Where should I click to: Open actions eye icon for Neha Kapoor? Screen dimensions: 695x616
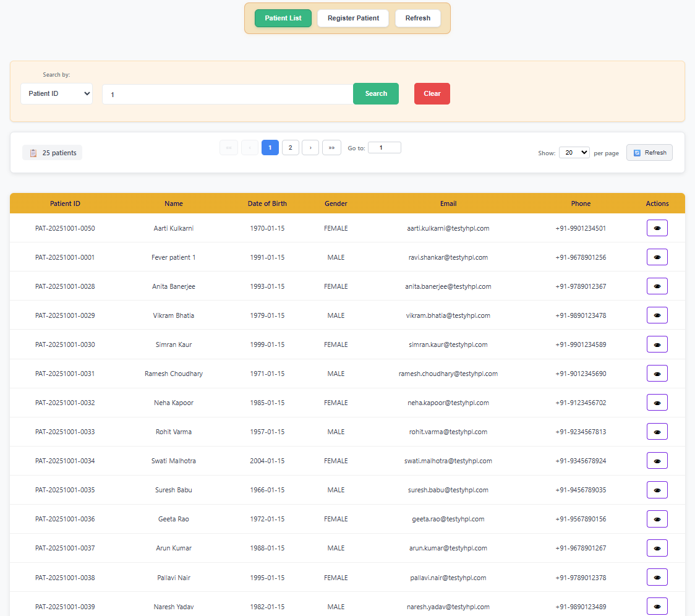[x=657, y=402]
